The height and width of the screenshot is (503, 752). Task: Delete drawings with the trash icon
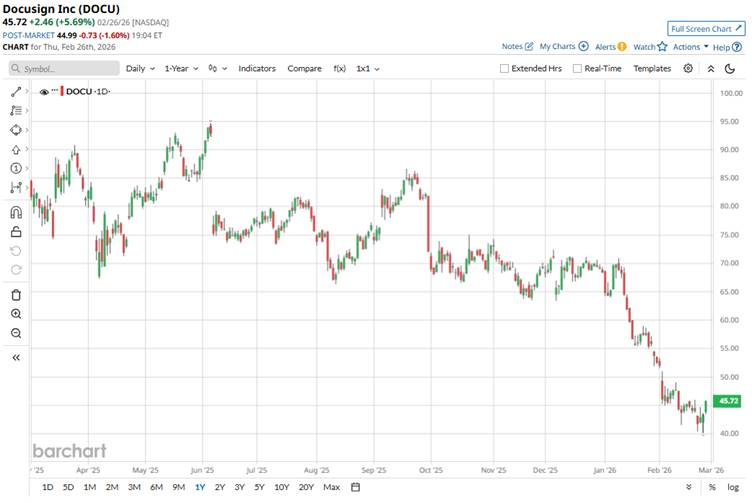[x=16, y=295]
